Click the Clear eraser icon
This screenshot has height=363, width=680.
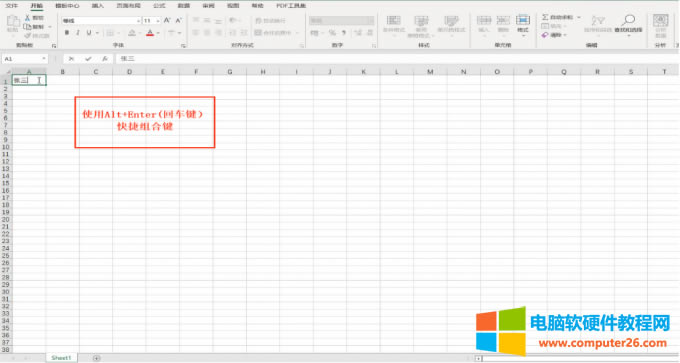point(545,35)
